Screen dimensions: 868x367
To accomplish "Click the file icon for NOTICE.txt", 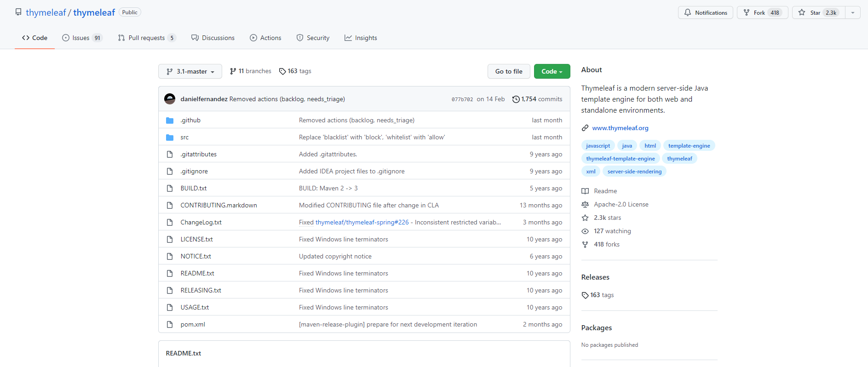I will click(170, 257).
